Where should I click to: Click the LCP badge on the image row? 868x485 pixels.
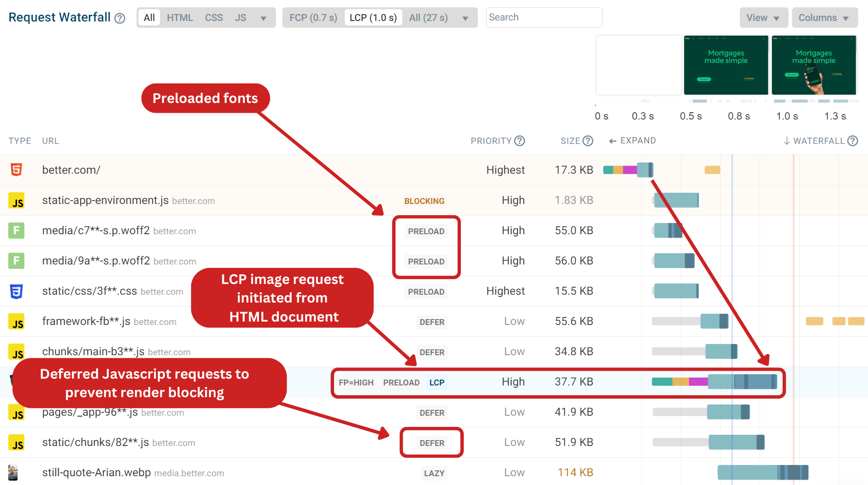(437, 383)
